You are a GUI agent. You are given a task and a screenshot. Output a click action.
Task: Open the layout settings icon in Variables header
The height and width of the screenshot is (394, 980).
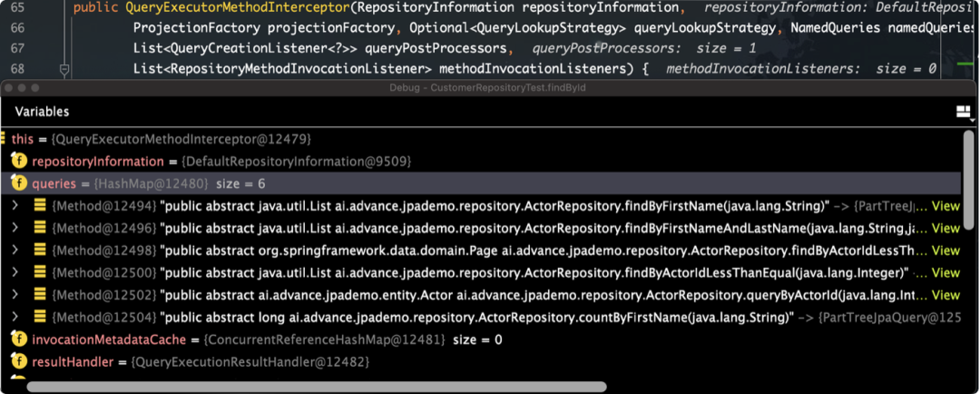pos(965,113)
